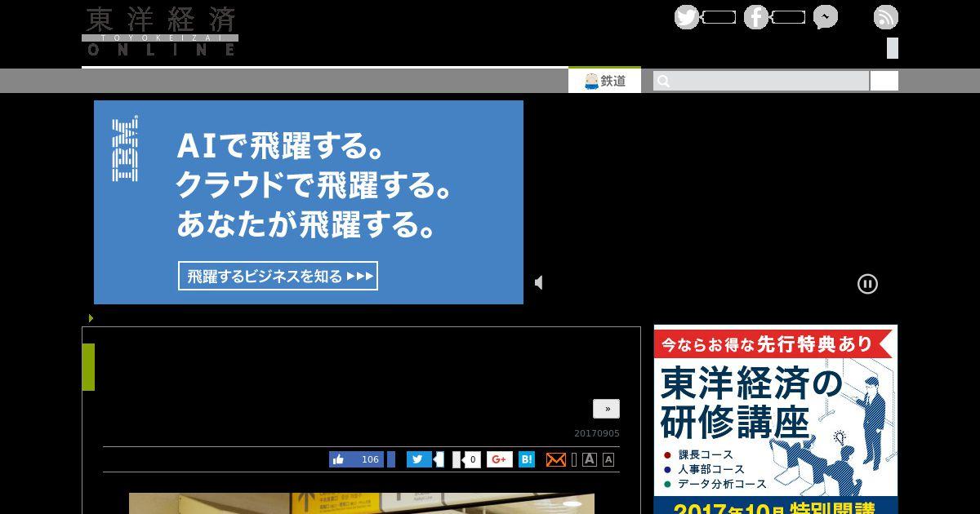Click the » next page button
This screenshot has height=514, width=980.
click(606, 409)
